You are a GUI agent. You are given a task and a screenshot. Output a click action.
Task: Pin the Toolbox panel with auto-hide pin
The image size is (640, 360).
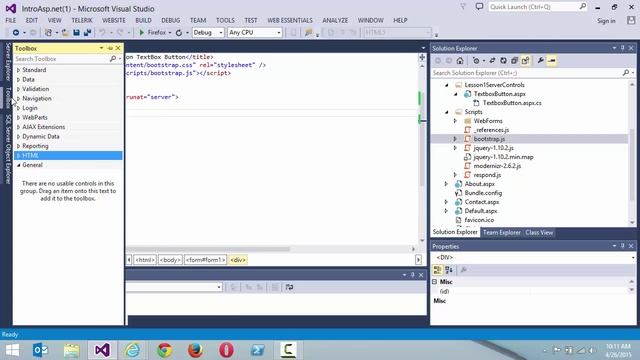110,48
